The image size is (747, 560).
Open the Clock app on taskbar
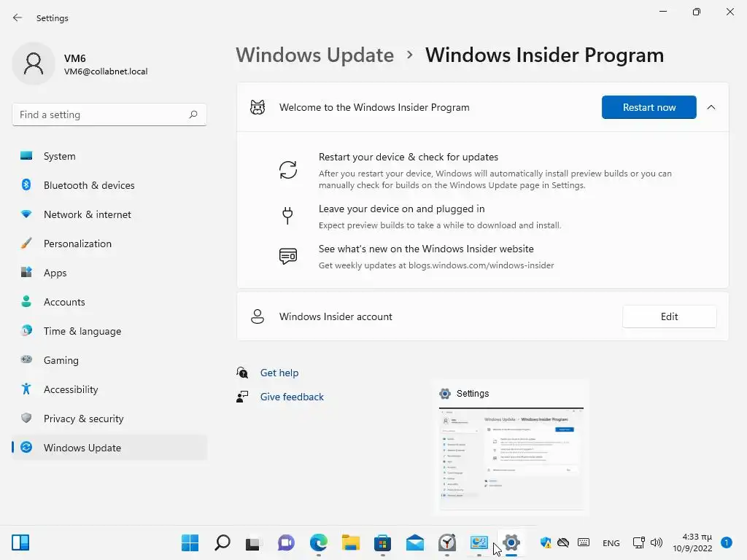point(447,542)
